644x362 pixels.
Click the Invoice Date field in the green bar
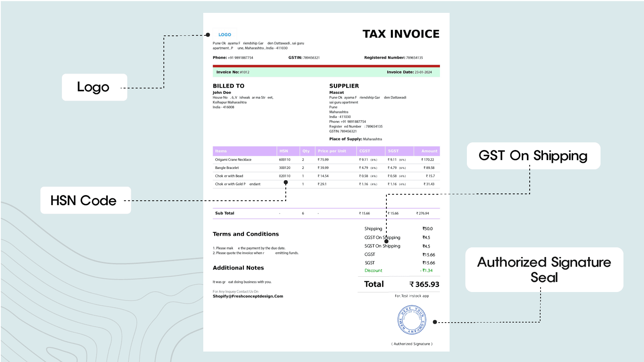(409, 72)
